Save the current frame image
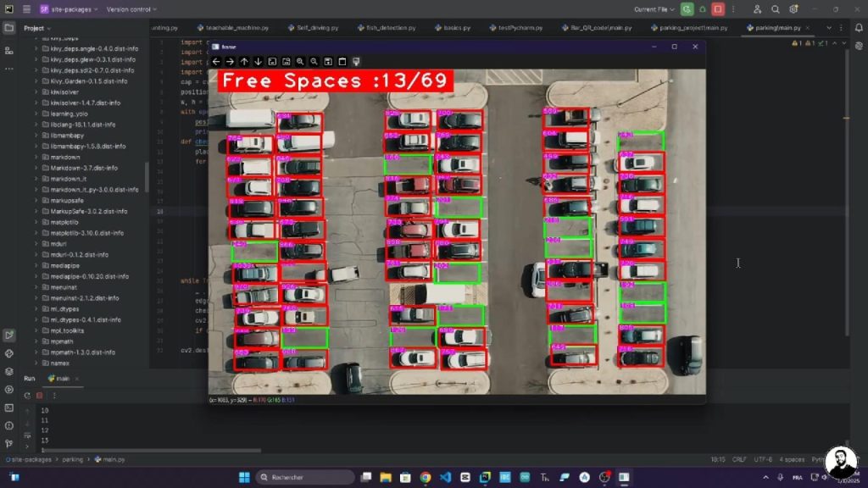Viewport: 868px width, 488px height. (x=328, y=62)
